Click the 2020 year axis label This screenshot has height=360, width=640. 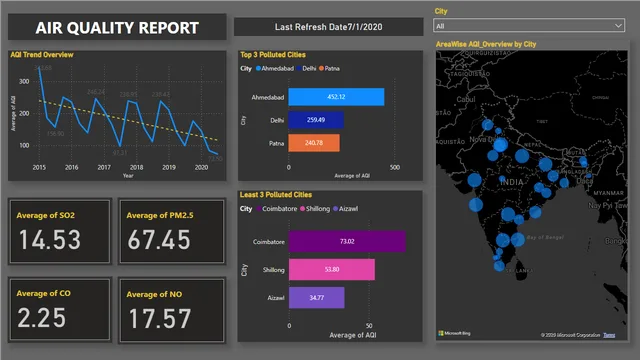click(201, 167)
